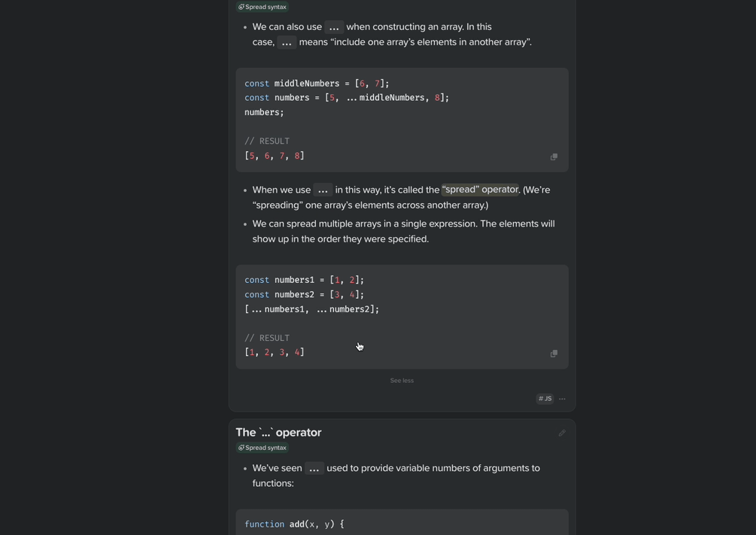
Task: Click the bullet starting "We've seen"
Action: click(396, 476)
